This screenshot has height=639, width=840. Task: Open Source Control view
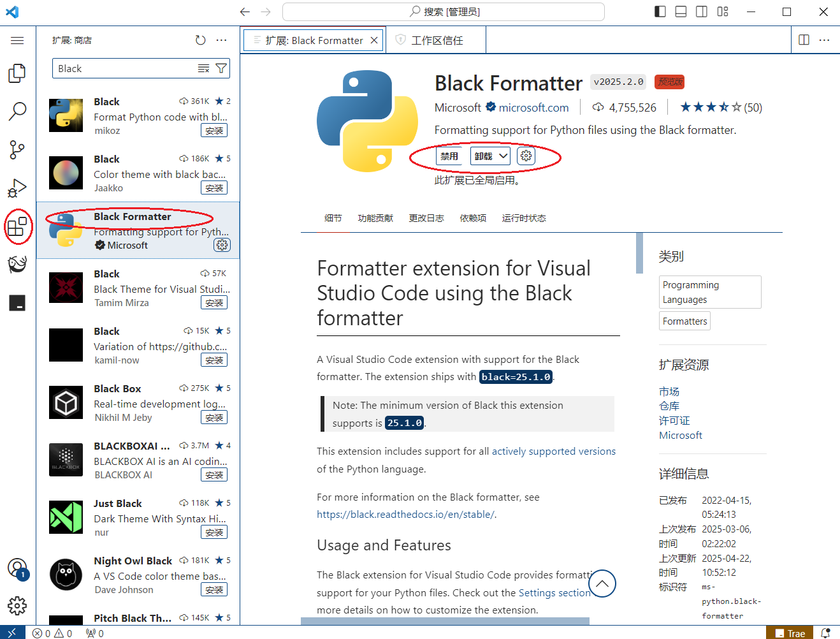[x=17, y=150]
